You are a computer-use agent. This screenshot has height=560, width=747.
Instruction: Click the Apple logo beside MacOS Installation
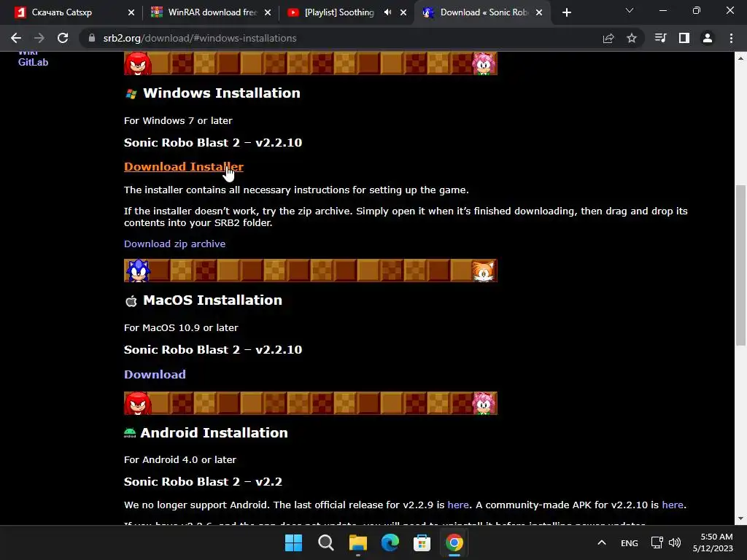tap(131, 301)
